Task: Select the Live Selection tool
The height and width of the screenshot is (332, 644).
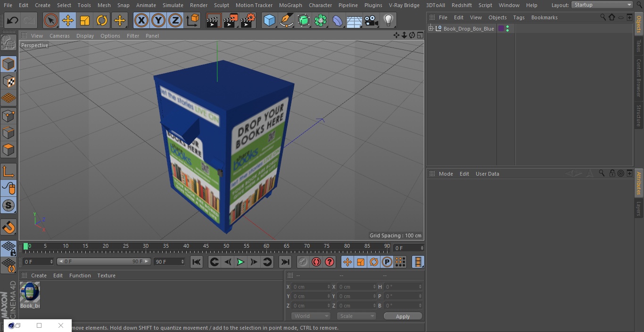Action: tap(51, 20)
